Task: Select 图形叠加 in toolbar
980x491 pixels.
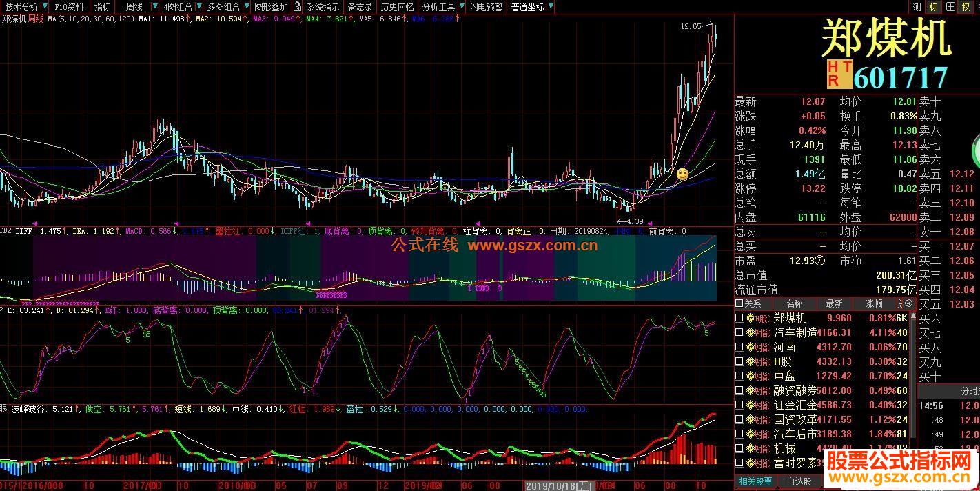Action: pyautogui.click(x=271, y=7)
